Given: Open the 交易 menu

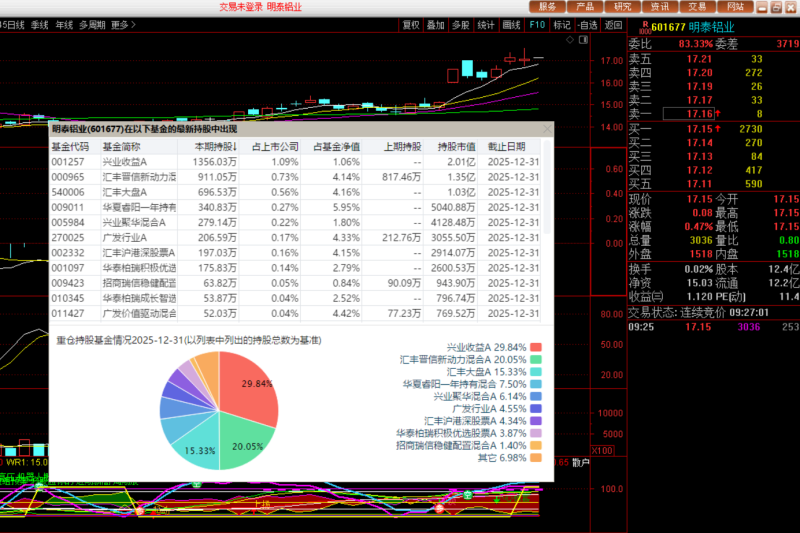Looking at the screenshot, I should (697, 7).
